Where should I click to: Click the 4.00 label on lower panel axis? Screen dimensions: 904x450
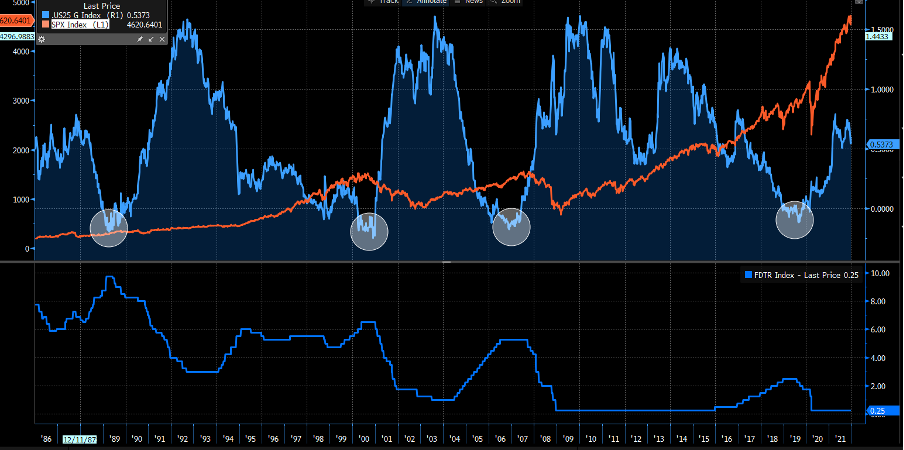(x=879, y=358)
